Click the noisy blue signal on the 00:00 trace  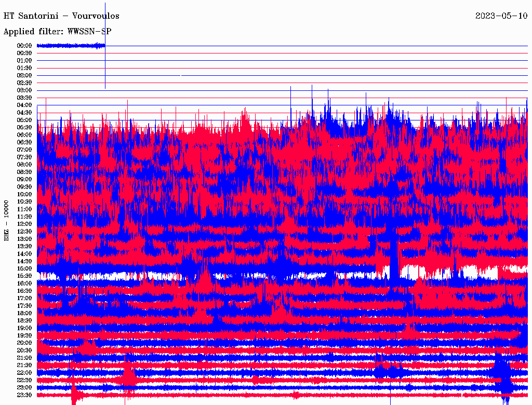click(70, 46)
